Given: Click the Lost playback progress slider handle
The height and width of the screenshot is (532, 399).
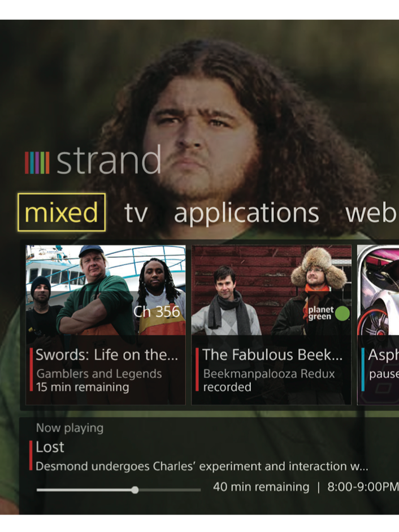Looking at the screenshot, I should click(135, 490).
